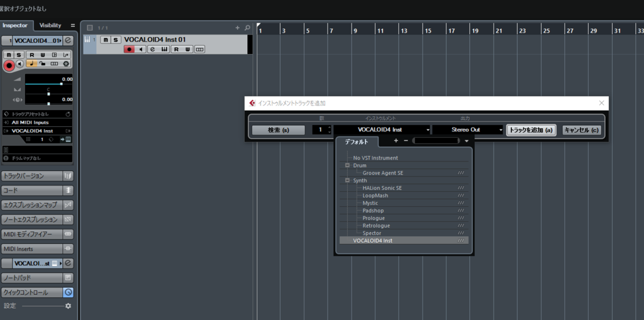This screenshot has height=320, width=644.
Task: Click lane display icon on track row
Action: 199,49
